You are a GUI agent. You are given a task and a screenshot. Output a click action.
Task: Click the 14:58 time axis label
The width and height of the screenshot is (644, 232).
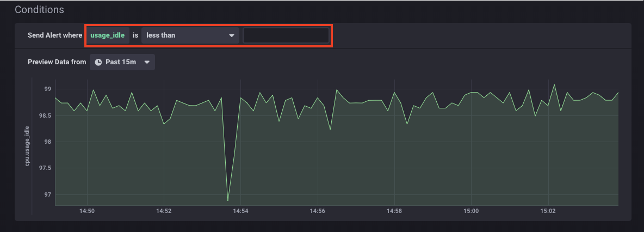pos(394,211)
